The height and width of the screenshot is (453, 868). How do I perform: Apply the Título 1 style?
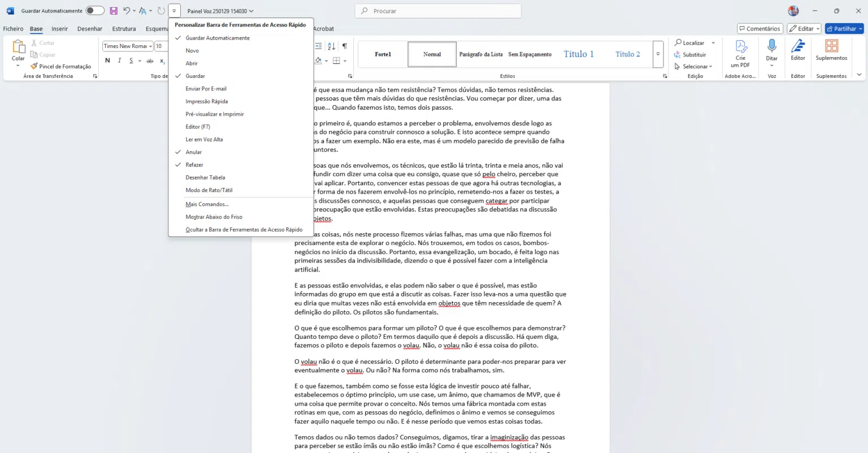click(x=579, y=54)
